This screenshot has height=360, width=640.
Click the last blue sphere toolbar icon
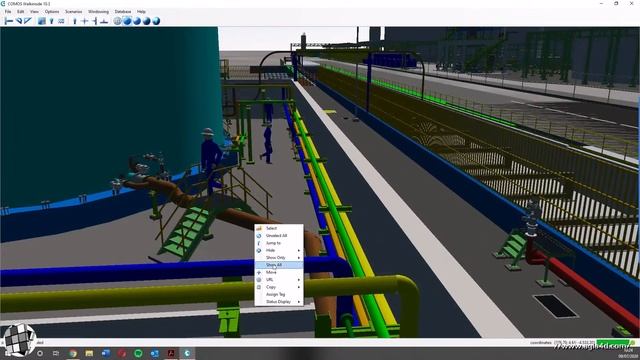tap(156, 21)
